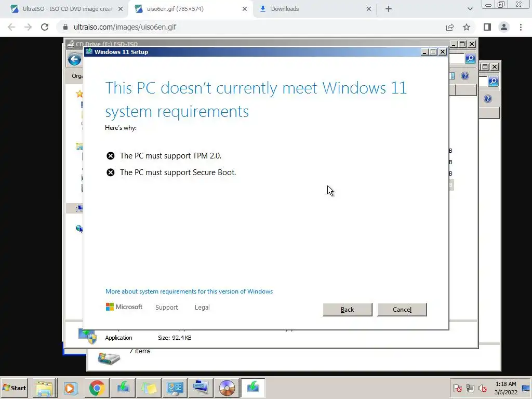
Task: Open Control Panel taskbar icon
Action: (175, 388)
